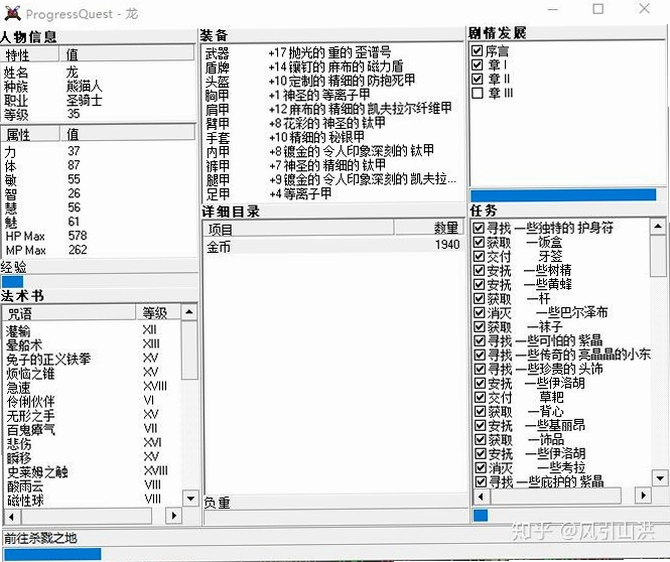670x562 pixels.
Task: Click the quest list scroll down arrow
Action: [660, 478]
